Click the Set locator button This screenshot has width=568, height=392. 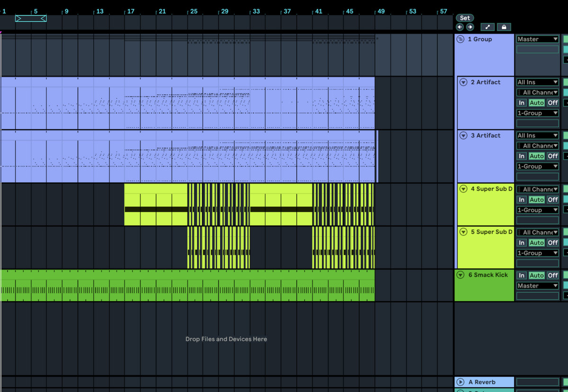click(x=465, y=18)
